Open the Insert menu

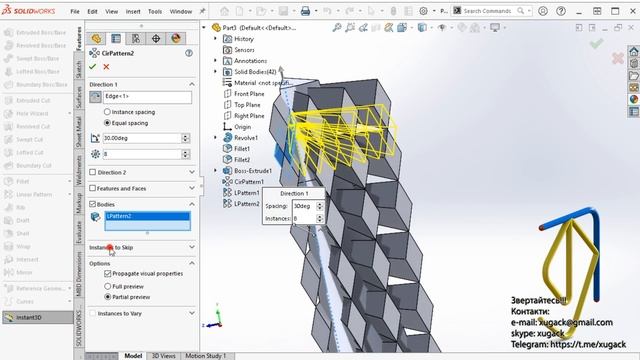(133, 11)
